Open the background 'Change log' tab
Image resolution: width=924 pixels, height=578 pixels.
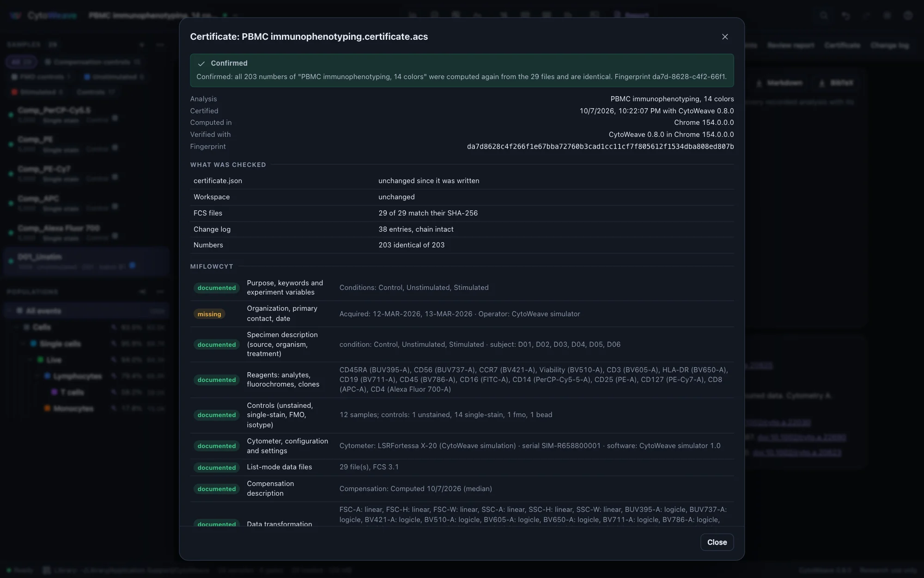(x=889, y=45)
